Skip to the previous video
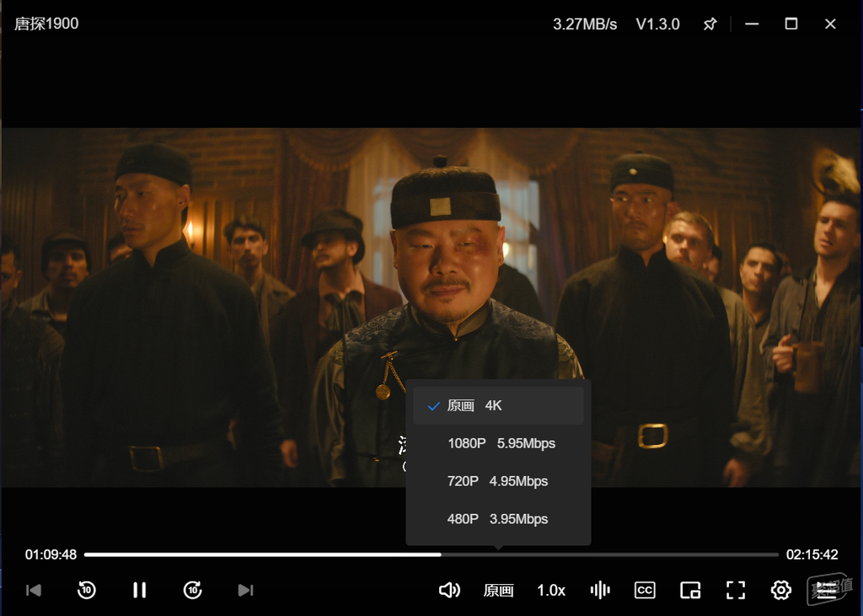This screenshot has width=863, height=616. tap(34, 590)
